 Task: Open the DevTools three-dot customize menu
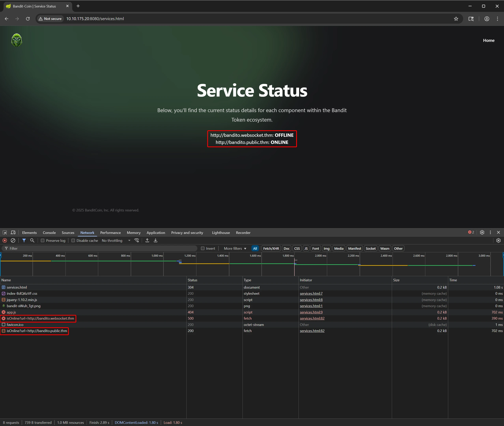tap(490, 232)
